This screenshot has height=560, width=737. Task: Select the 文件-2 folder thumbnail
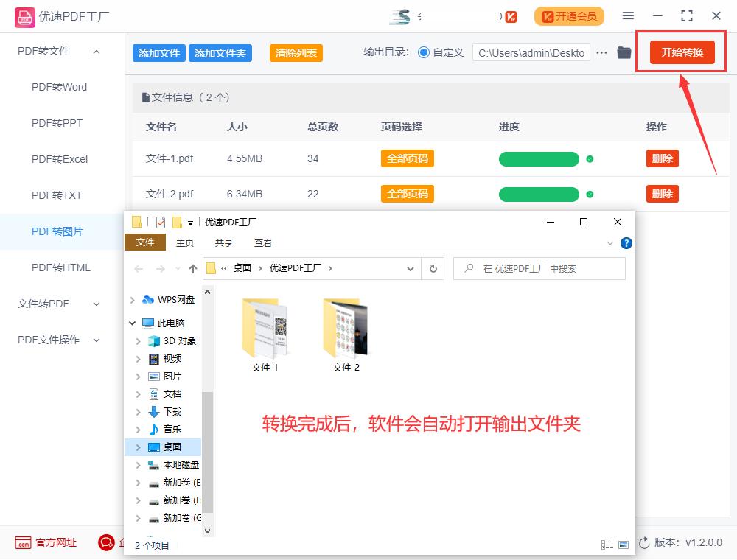click(x=345, y=328)
